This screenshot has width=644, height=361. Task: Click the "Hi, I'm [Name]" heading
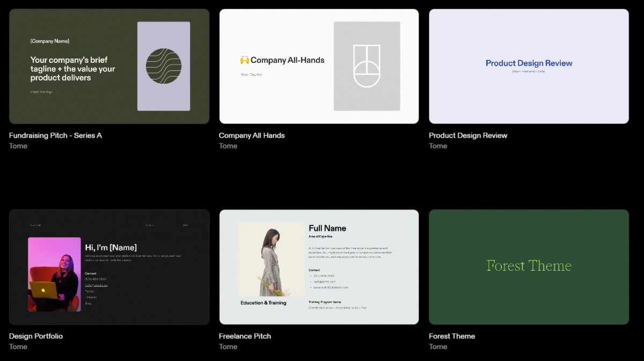coord(111,248)
